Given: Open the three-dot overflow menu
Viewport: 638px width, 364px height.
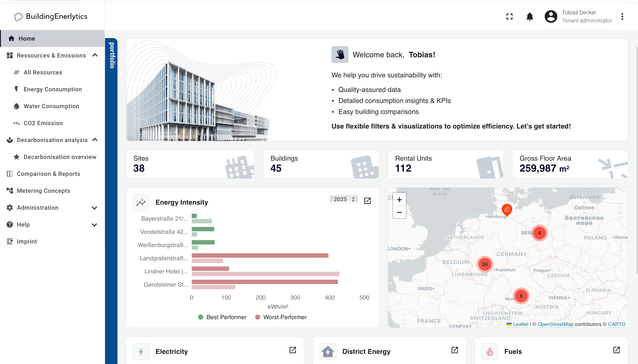Looking at the screenshot, I should pyautogui.click(x=622, y=16).
